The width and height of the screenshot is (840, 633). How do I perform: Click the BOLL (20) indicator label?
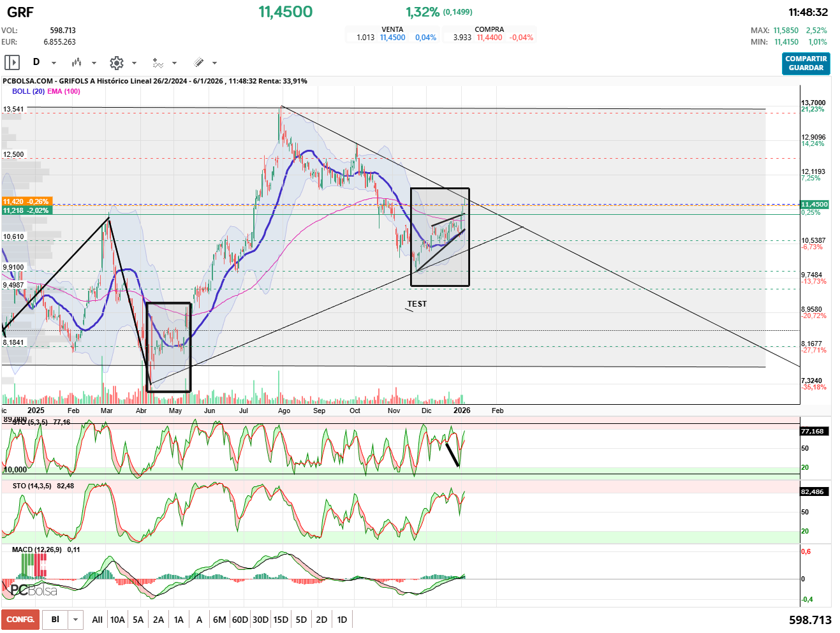pyautogui.click(x=28, y=91)
